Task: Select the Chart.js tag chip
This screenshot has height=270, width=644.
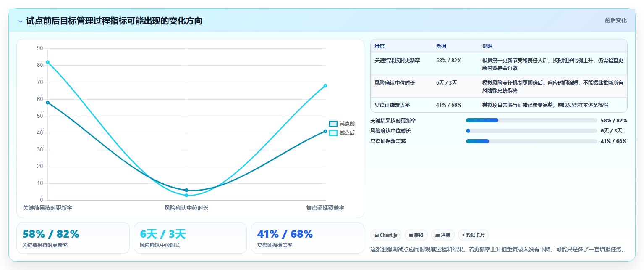Action: coord(386,235)
